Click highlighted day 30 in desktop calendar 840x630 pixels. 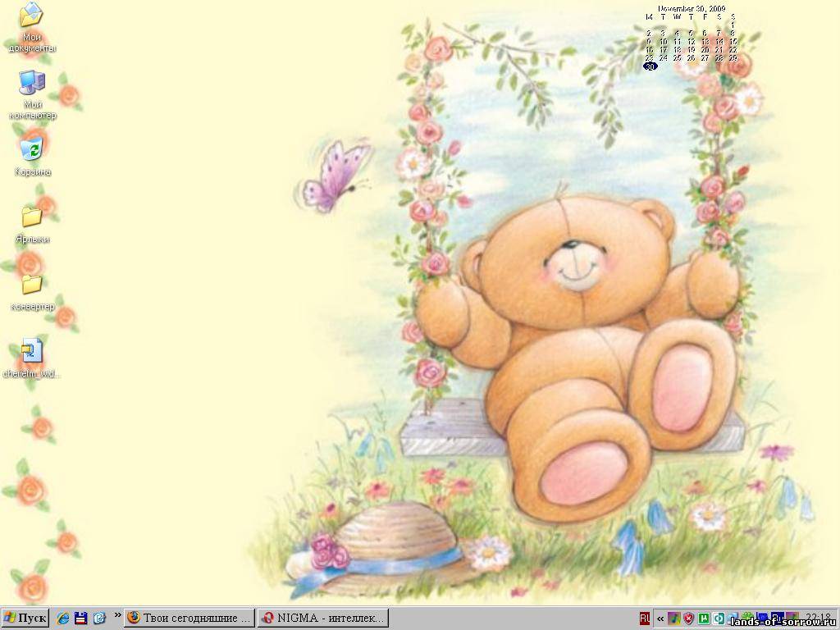pyautogui.click(x=651, y=66)
